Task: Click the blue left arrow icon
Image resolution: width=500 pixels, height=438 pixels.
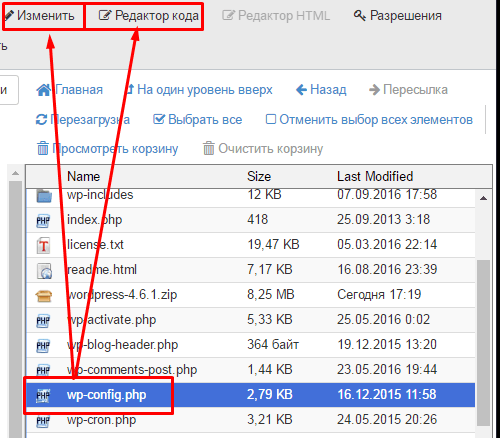Action: (x=302, y=90)
